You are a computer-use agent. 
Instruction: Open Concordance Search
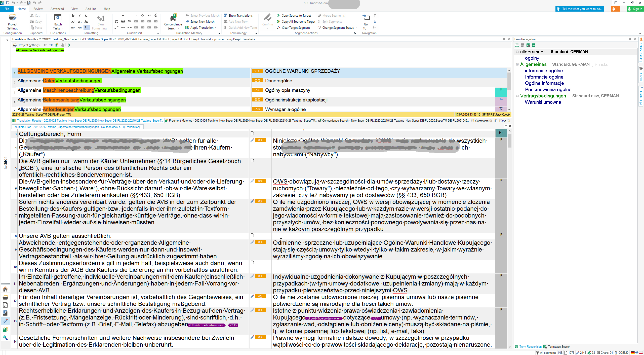pyautogui.click(x=173, y=22)
